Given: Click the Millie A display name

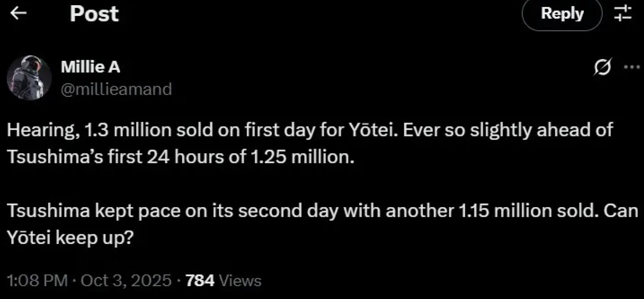Looking at the screenshot, I should [90, 67].
